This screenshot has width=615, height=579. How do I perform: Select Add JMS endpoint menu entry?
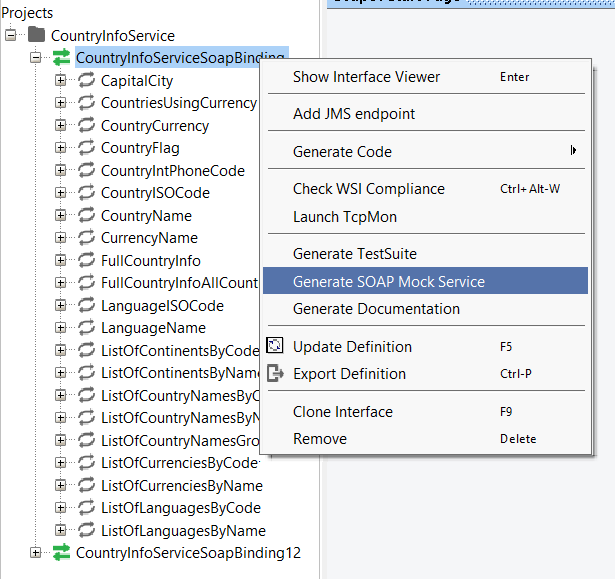(x=426, y=114)
